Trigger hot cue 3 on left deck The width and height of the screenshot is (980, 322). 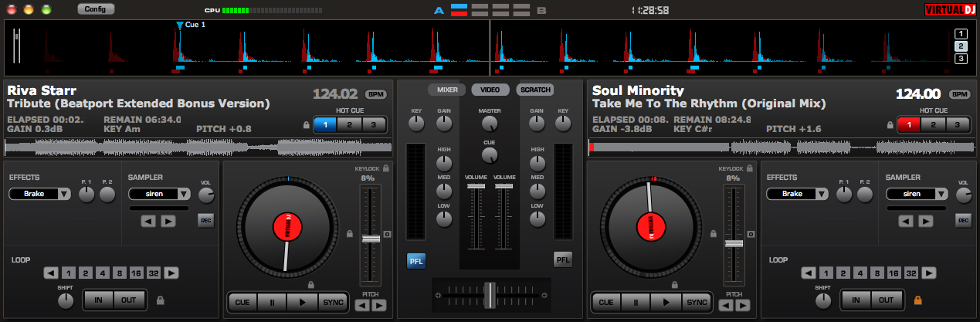[373, 124]
